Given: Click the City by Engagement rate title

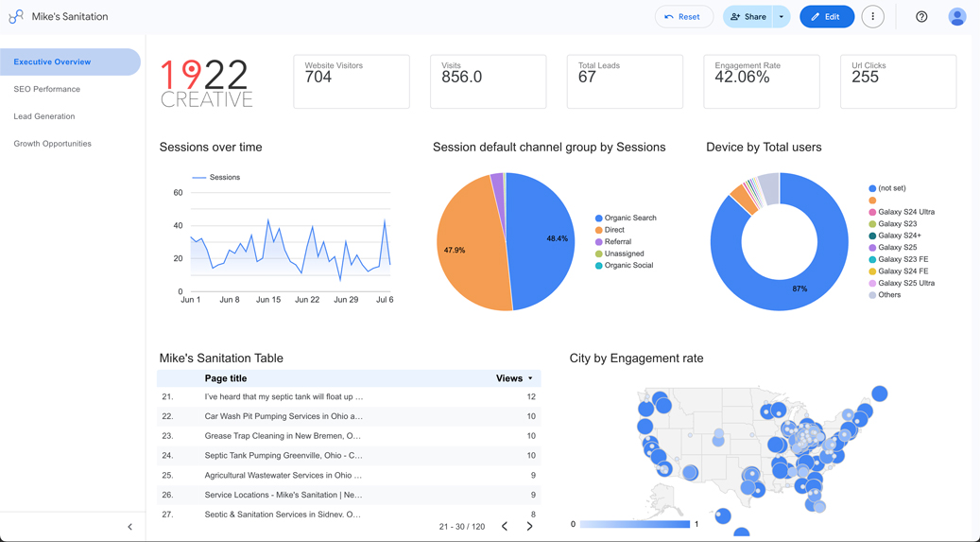Looking at the screenshot, I should [x=636, y=358].
